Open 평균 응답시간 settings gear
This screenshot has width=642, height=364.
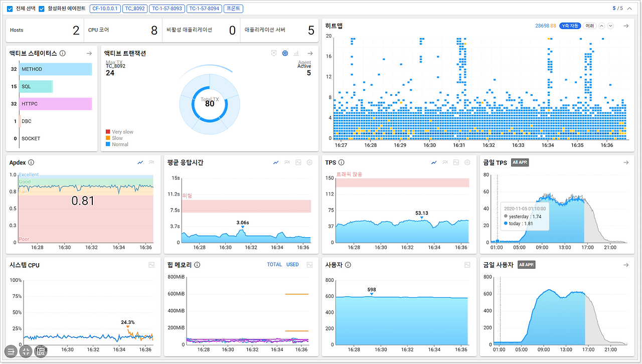tap(309, 162)
